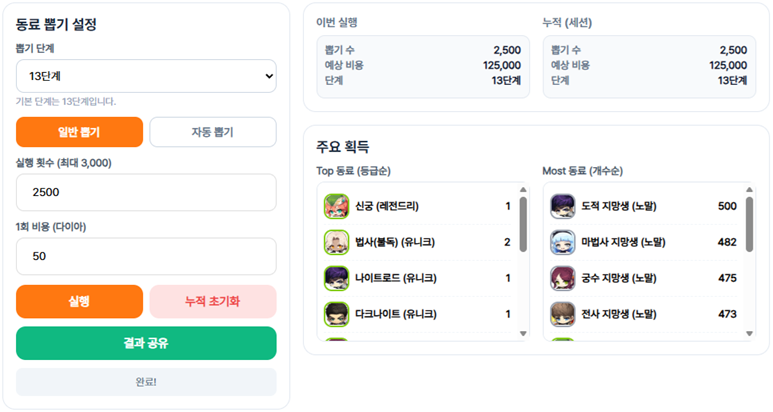Focus the 1회 비용 (다이아) input field
The image size is (773, 412).
tap(146, 256)
